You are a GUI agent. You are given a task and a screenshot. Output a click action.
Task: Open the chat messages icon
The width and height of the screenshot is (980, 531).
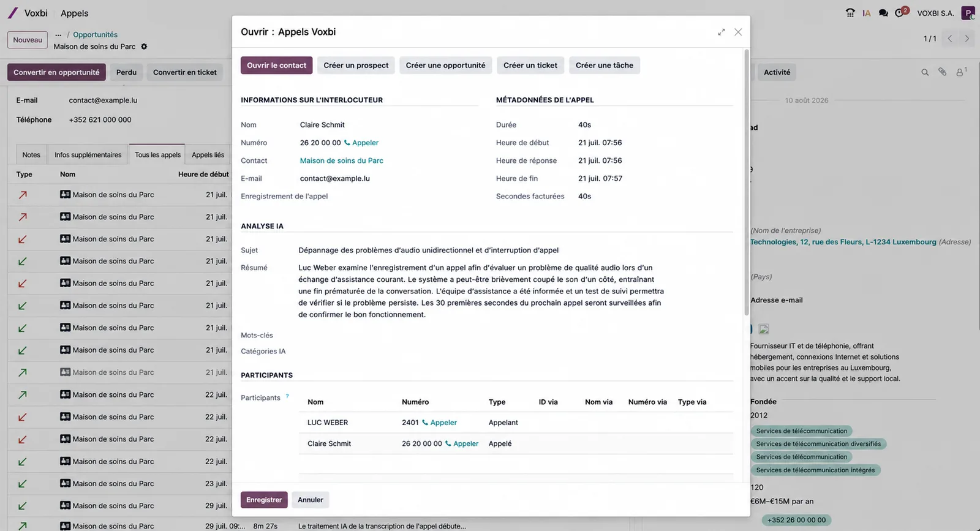tap(883, 13)
